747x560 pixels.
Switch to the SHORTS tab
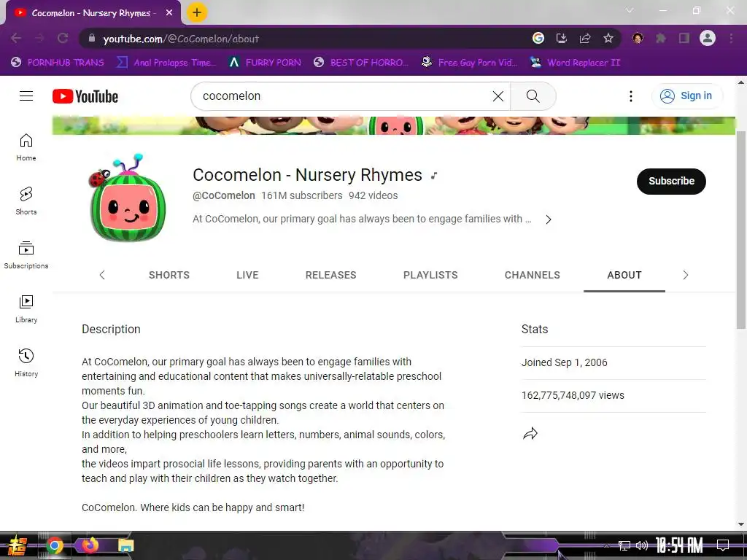tap(169, 275)
